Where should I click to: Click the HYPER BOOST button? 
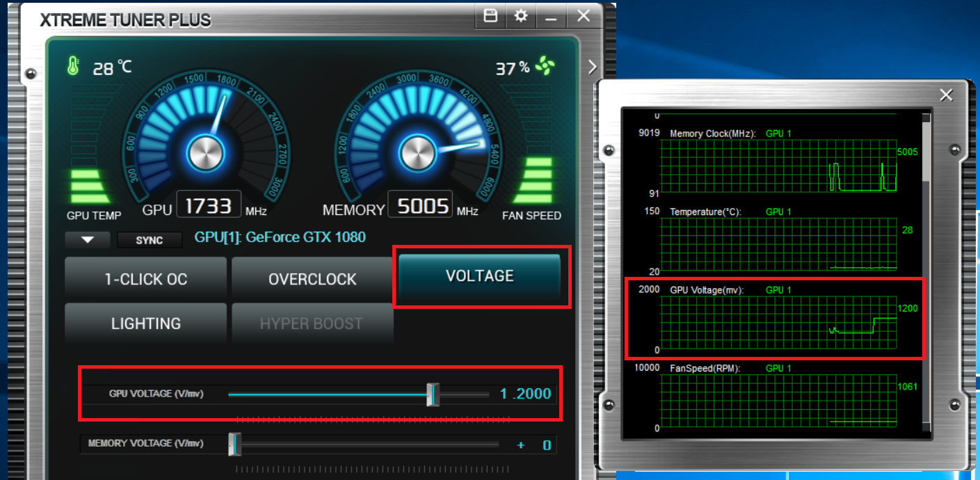pos(312,323)
